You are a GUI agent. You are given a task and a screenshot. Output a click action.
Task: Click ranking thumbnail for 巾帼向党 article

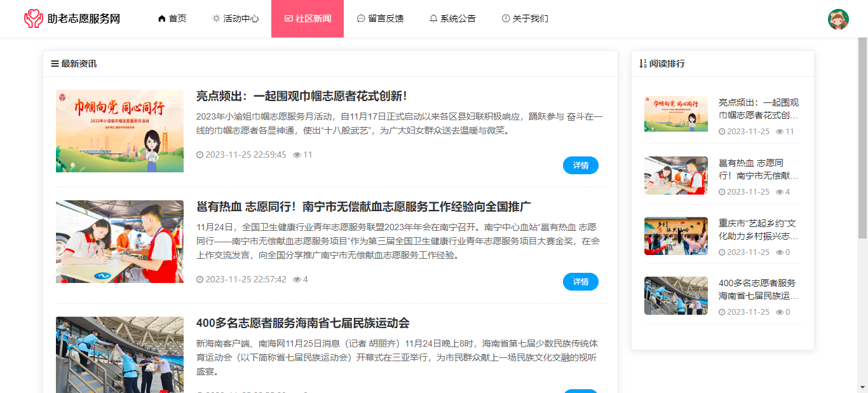click(676, 114)
